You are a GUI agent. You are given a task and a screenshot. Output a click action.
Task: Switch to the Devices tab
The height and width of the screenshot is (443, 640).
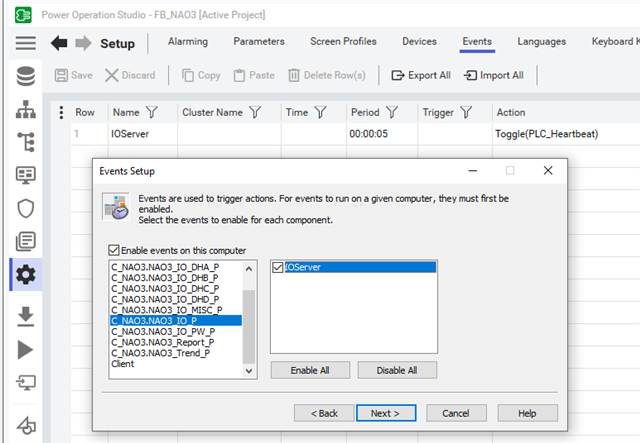[x=419, y=42]
